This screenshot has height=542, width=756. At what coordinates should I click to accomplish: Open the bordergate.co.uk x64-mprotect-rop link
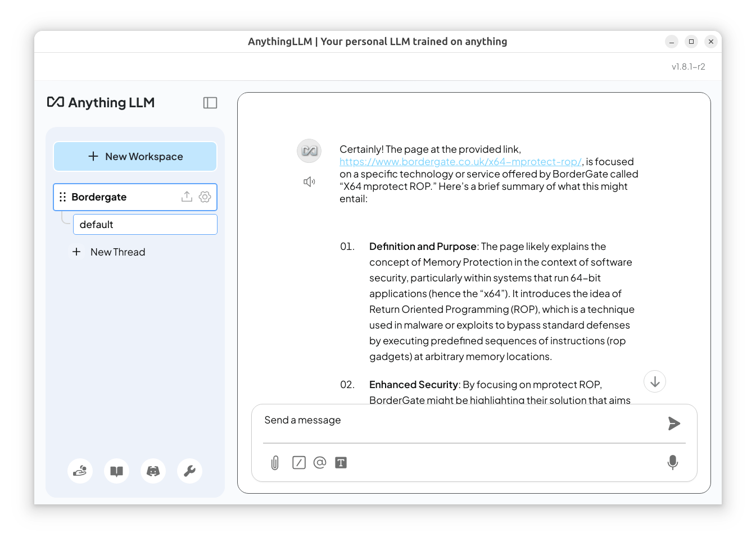click(x=461, y=162)
